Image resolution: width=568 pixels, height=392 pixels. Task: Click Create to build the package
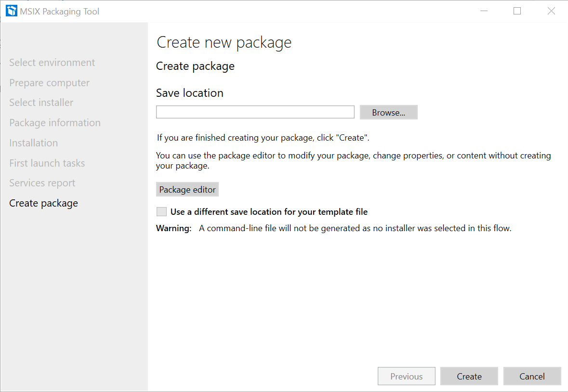pos(469,377)
